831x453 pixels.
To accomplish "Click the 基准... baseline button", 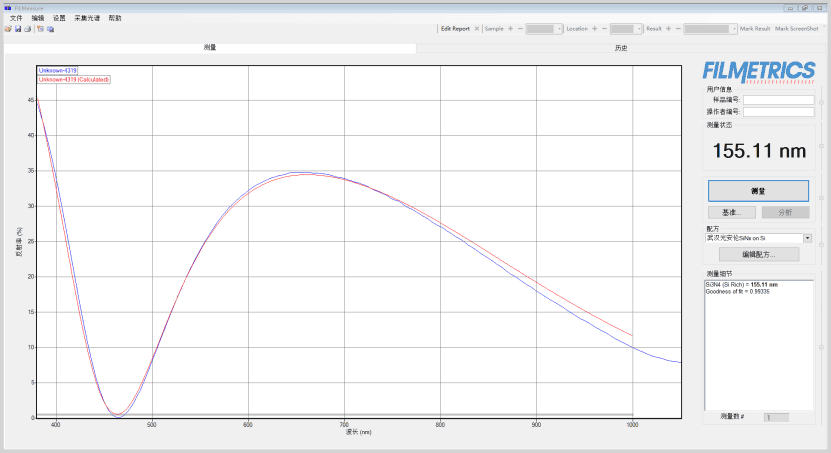I will [732, 212].
